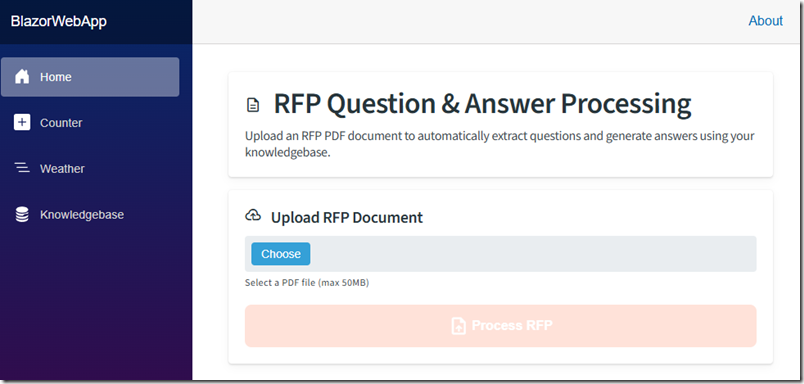Click the gray file upload field area
This screenshot has height=384, width=804.
pyautogui.click(x=500, y=254)
